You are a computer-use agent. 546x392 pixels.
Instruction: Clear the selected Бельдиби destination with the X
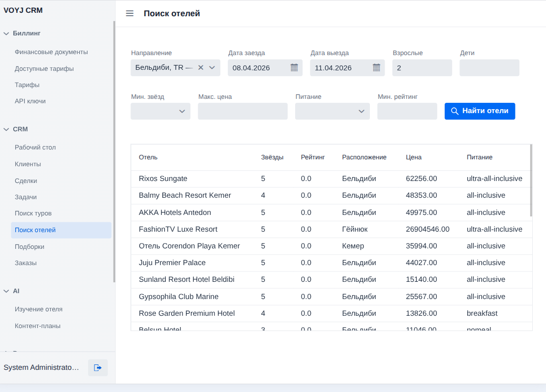[201, 67]
